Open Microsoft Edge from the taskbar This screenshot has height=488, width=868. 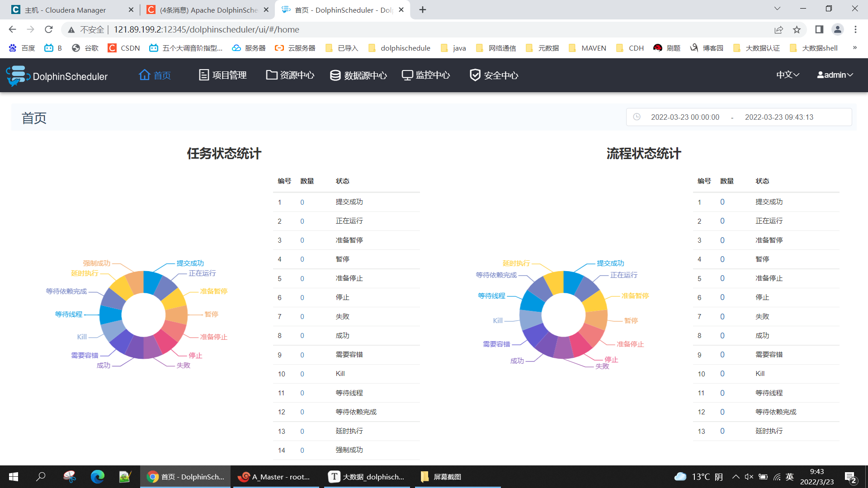[97, 477]
